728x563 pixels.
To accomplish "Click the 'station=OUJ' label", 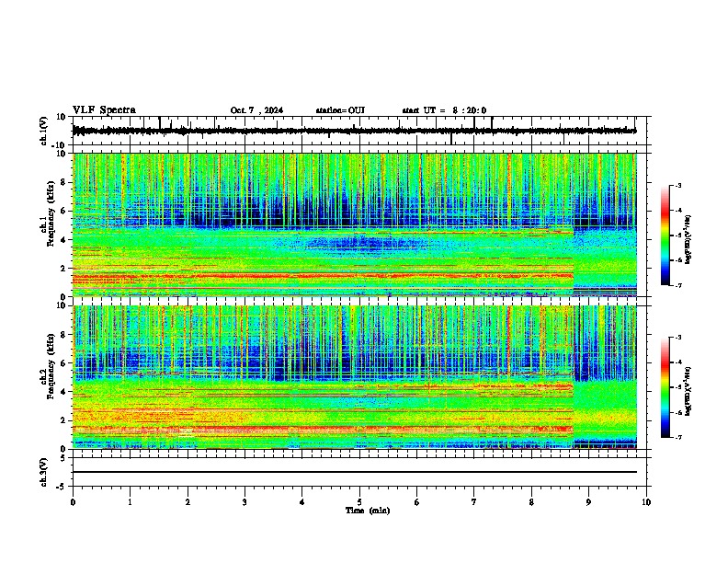I will tap(340, 110).
